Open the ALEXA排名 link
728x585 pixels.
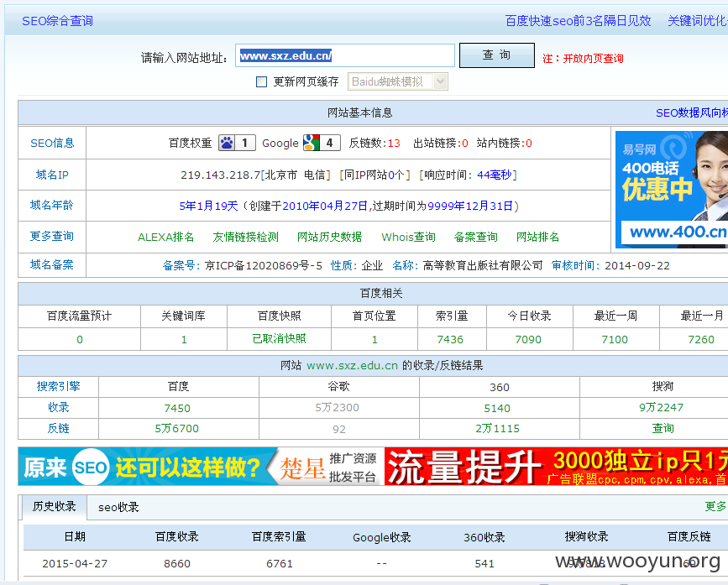(x=165, y=237)
